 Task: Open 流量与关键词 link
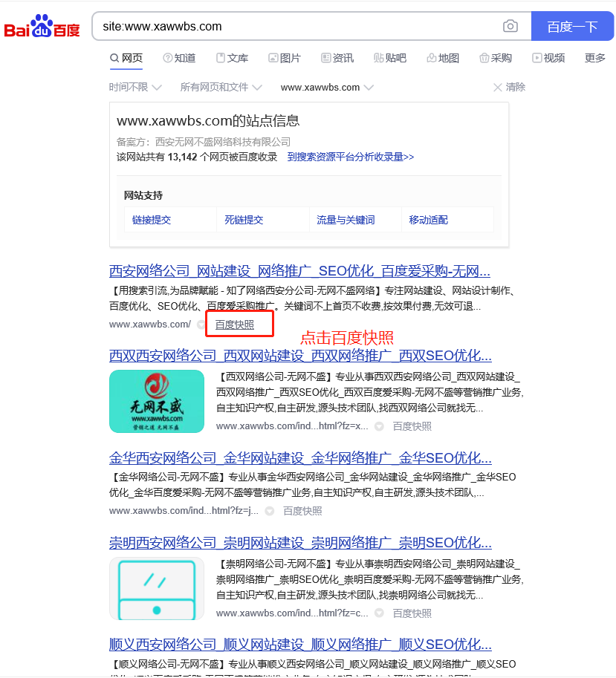[346, 220]
